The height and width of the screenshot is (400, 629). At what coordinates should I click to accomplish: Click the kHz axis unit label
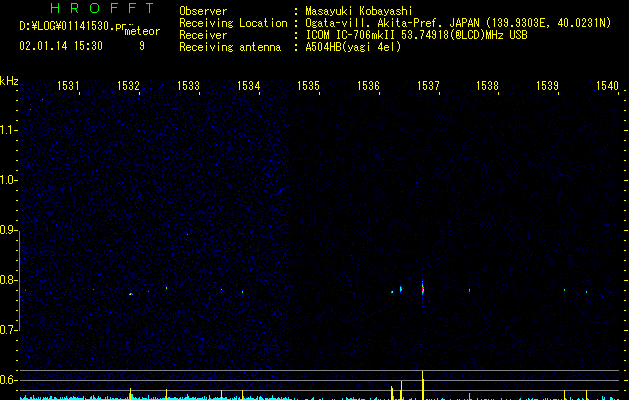(9, 81)
